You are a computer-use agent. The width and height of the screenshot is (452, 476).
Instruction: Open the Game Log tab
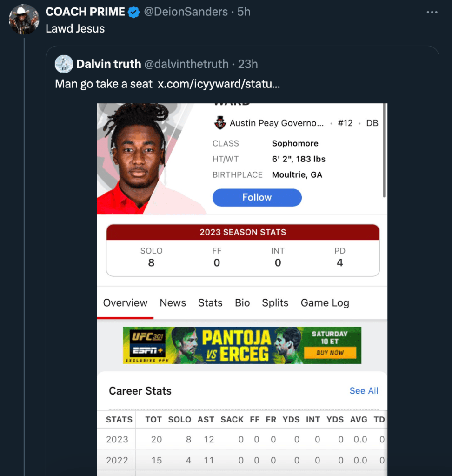325,303
